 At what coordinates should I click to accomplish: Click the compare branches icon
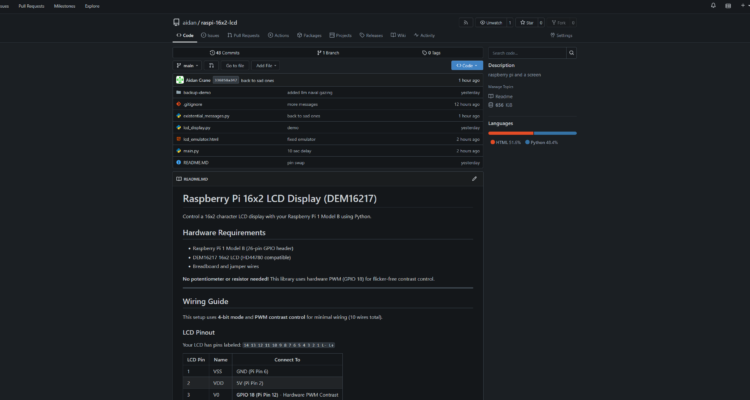point(211,65)
